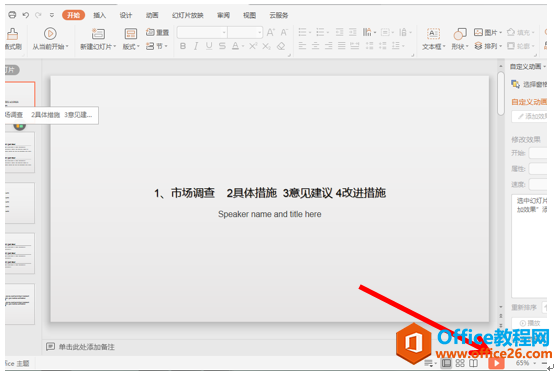Switch to the 插入 tab

[99, 15]
